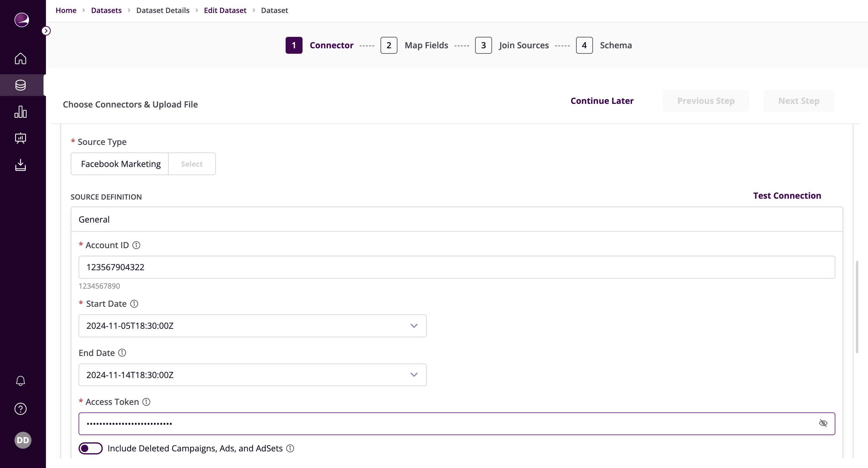Click the DD user avatar

pyautogui.click(x=23, y=440)
